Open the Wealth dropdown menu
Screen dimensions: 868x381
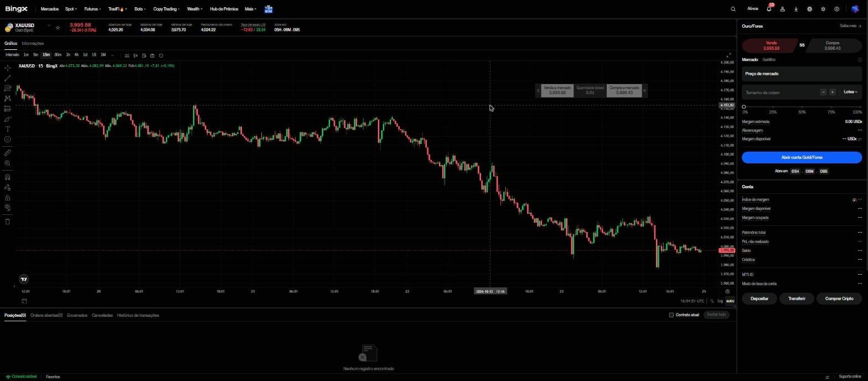tap(194, 9)
